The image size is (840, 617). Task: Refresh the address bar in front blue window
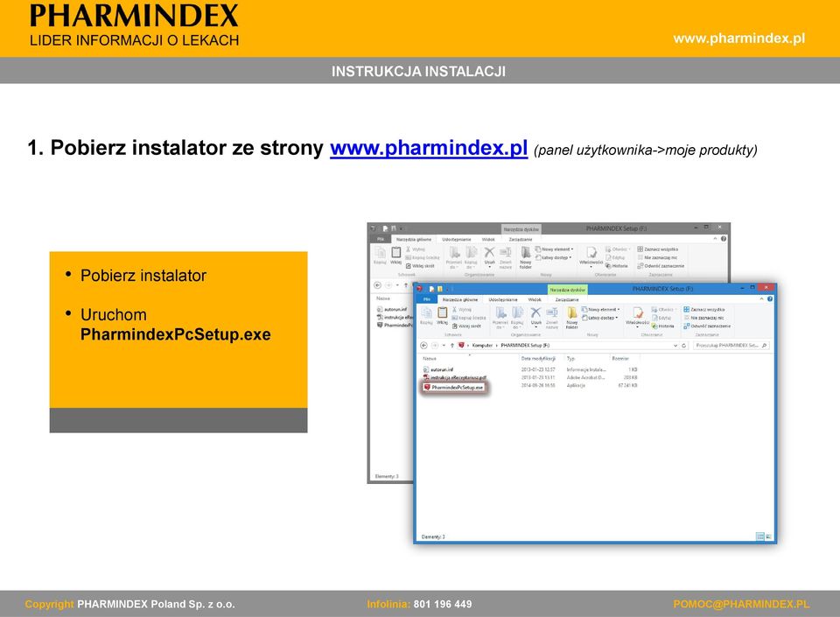pyautogui.click(x=684, y=346)
